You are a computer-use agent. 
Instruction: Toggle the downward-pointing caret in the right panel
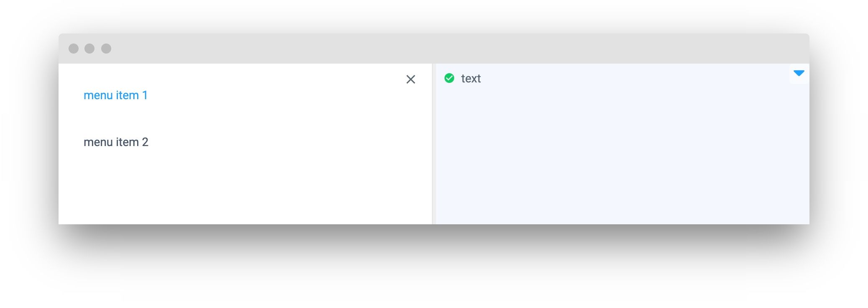pyautogui.click(x=799, y=74)
